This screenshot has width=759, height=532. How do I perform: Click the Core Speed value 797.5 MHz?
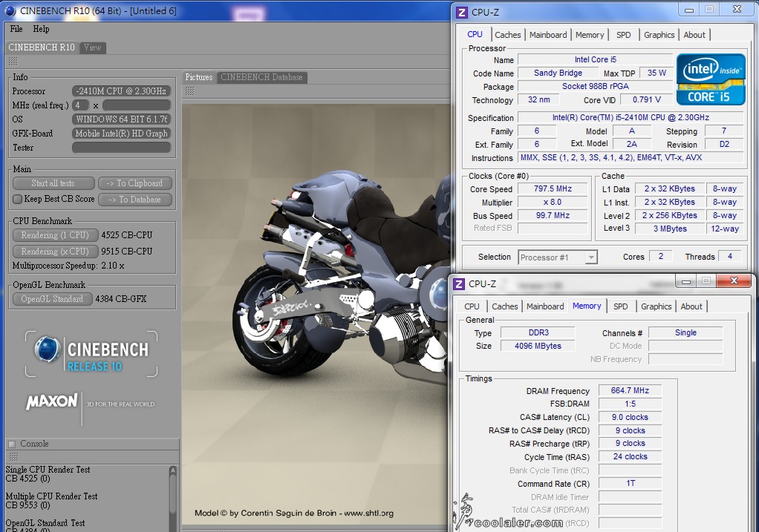(553, 188)
